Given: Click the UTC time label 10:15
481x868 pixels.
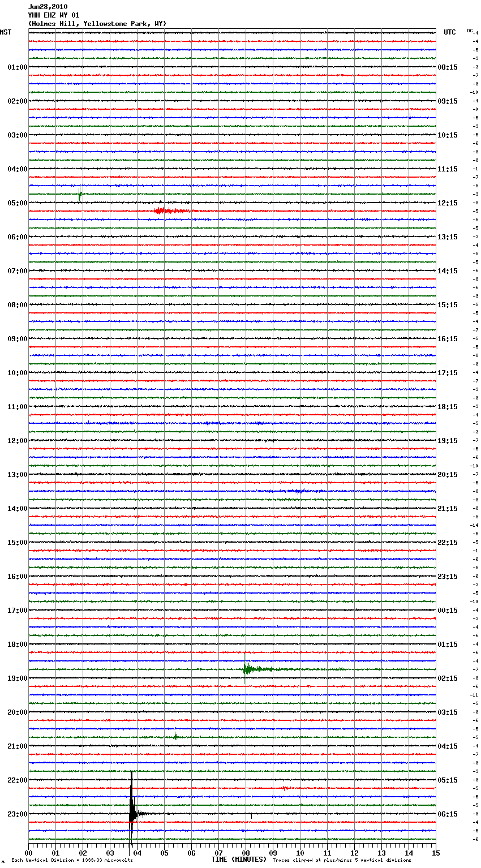Looking at the screenshot, I should tap(448, 135).
